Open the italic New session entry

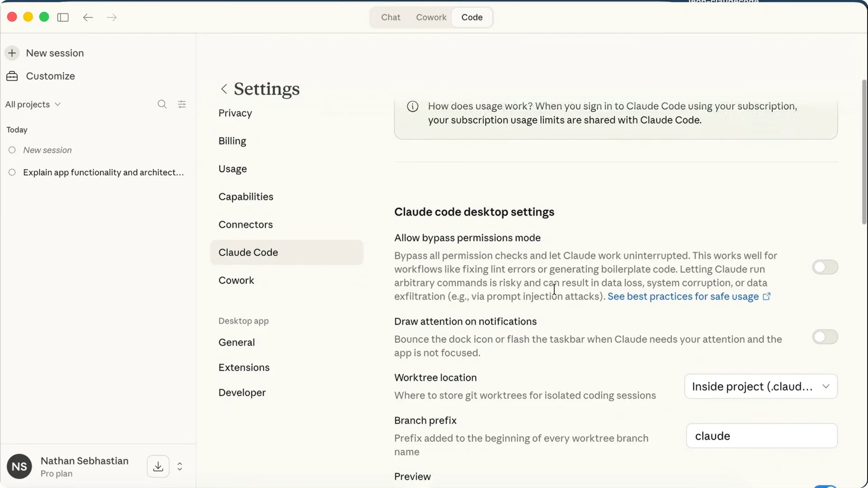tap(47, 150)
